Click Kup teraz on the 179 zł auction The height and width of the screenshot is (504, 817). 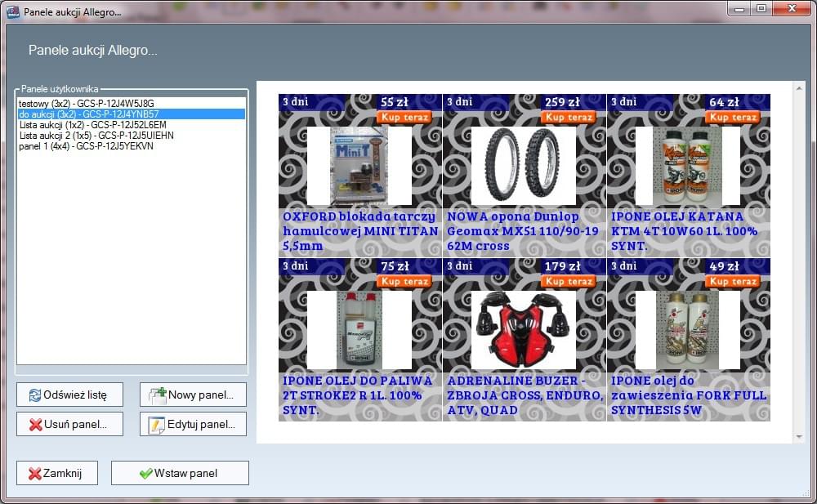569,282
